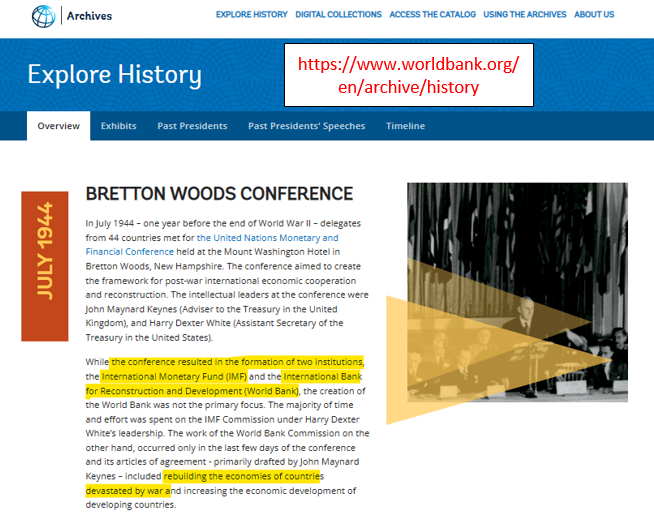Open the Using the Archives menu
Image resolution: width=654 pixels, height=517 pixels.
coord(525,15)
